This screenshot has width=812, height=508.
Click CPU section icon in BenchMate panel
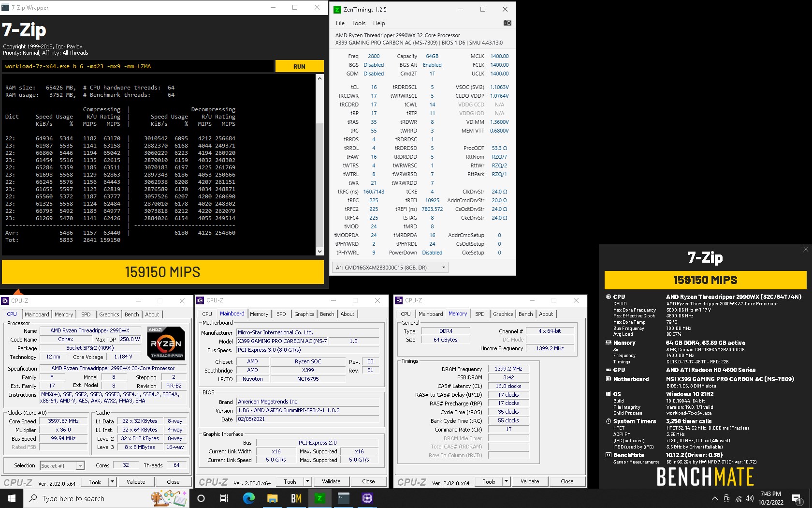tap(609, 297)
